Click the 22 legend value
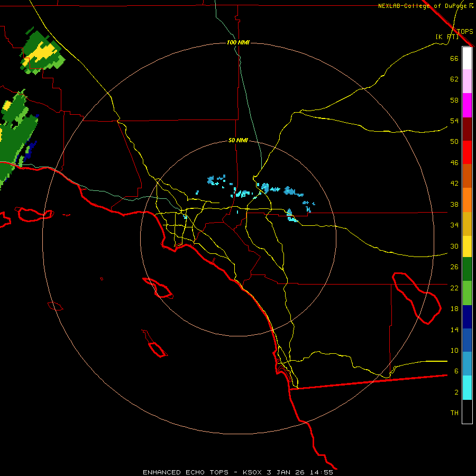 pos(454,288)
